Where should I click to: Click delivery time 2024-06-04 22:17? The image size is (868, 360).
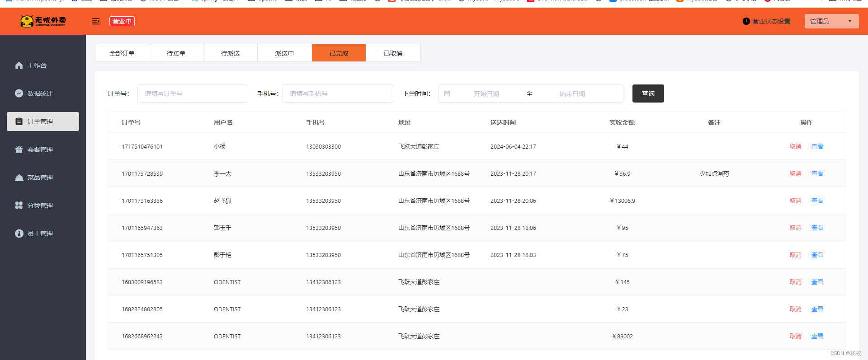[513, 146]
